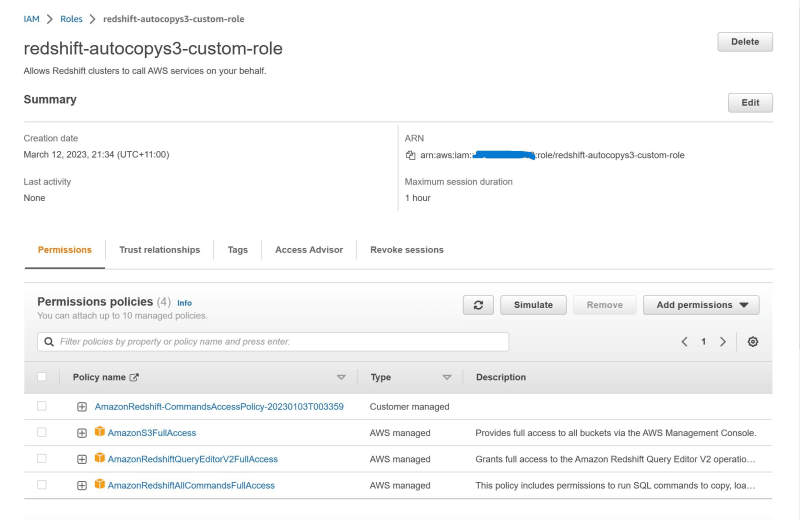Click page number 1 in pagination
The width and height of the screenshot is (800, 520).
[704, 342]
